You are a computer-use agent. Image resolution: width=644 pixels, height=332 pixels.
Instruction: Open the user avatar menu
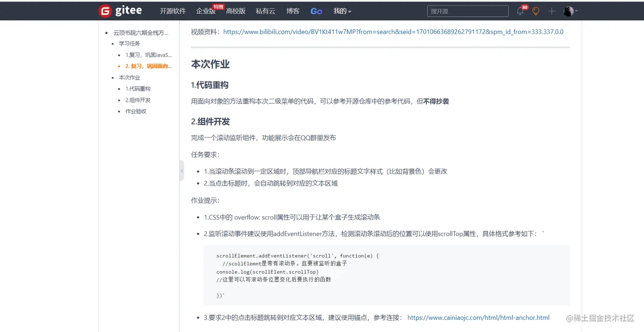coord(570,11)
